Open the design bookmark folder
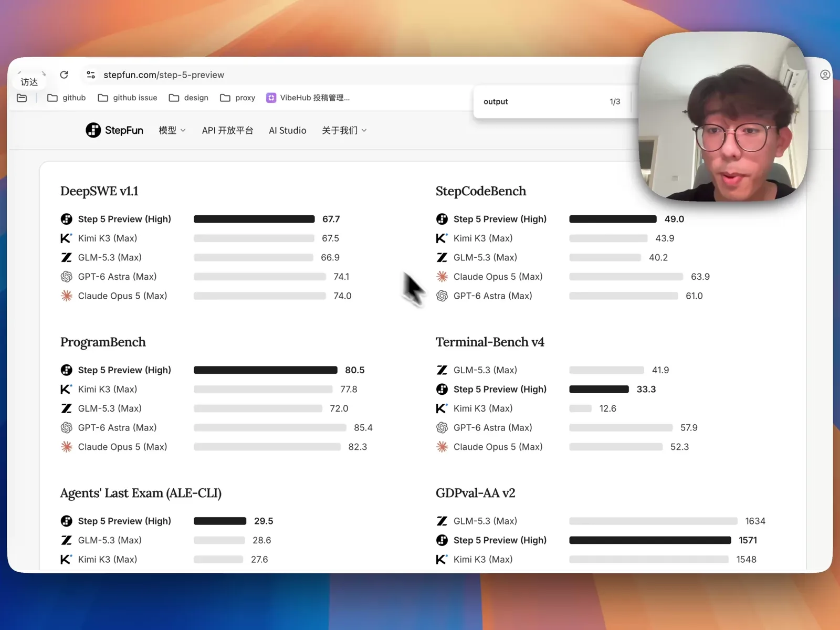The height and width of the screenshot is (630, 840). tap(188, 98)
